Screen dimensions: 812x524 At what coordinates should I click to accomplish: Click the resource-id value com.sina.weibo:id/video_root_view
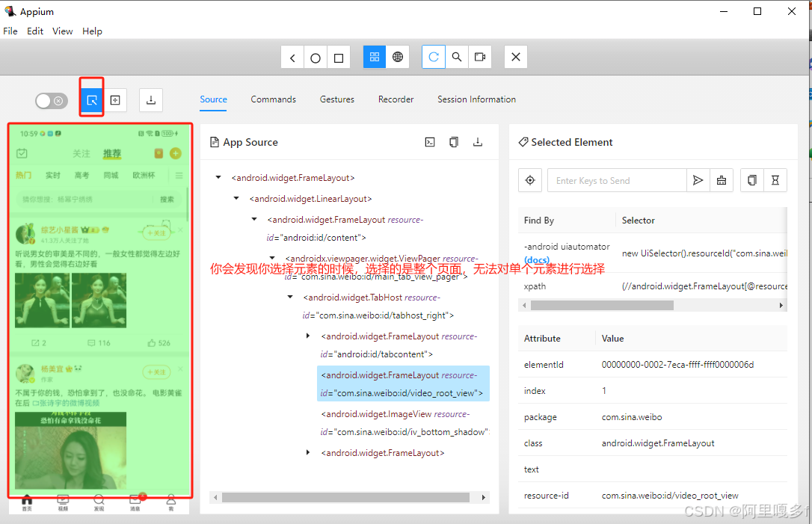coord(670,496)
